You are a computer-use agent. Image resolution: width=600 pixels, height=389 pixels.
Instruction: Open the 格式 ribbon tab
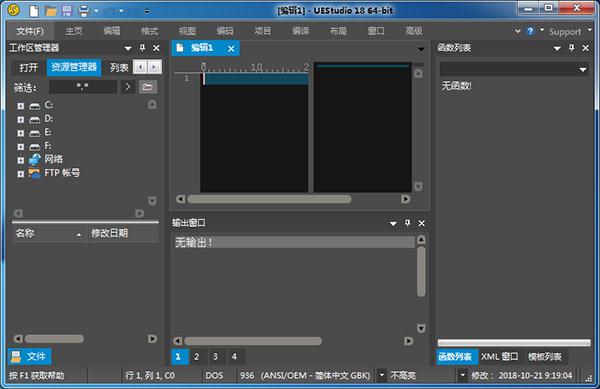click(x=149, y=31)
